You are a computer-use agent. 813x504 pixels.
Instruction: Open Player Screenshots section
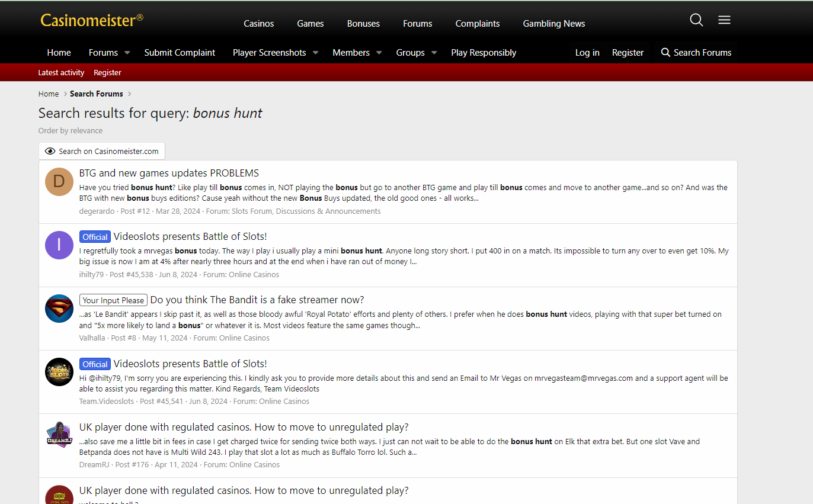270,53
